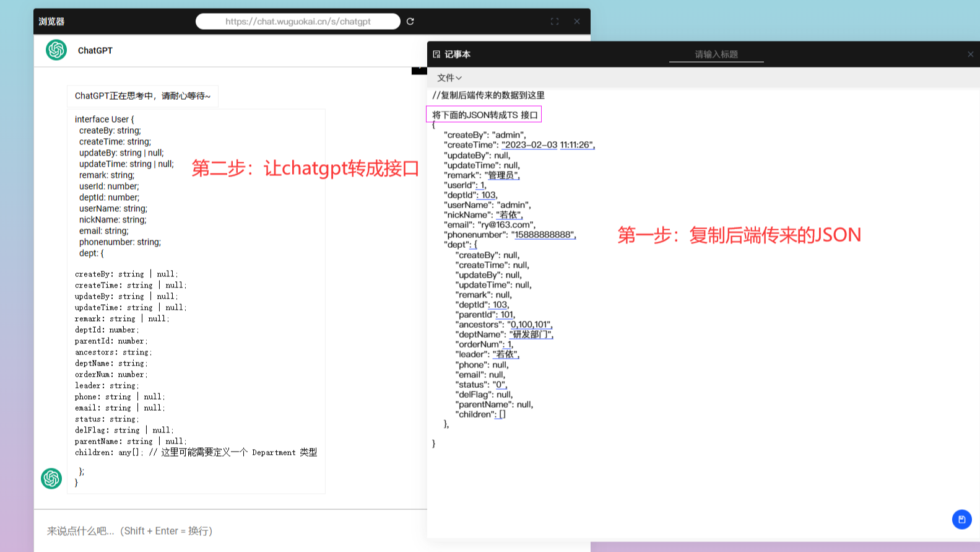Close the browser window
This screenshot has height=552, width=980.
[x=577, y=21]
